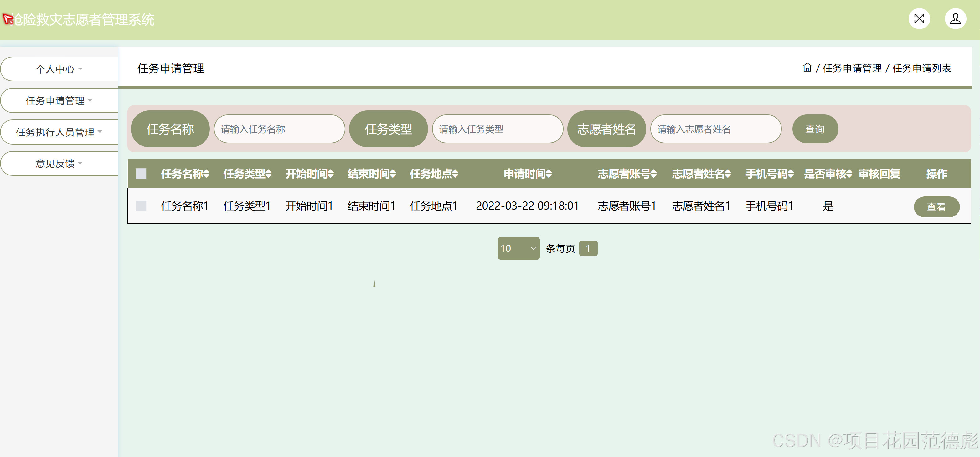This screenshot has width=980, height=457.
Task: Click the home icon in breadcrumb
Action: pos(807,68)
